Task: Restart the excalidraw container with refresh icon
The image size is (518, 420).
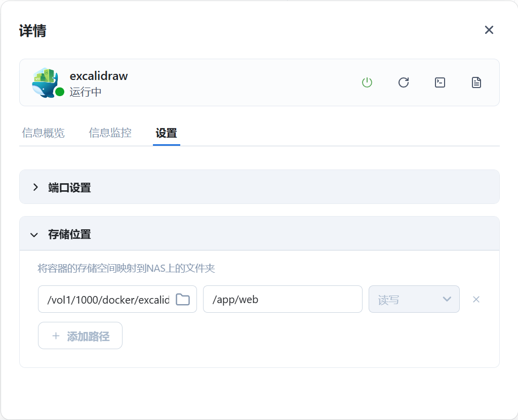Action: pyautogui.click(x=404, y=82)
